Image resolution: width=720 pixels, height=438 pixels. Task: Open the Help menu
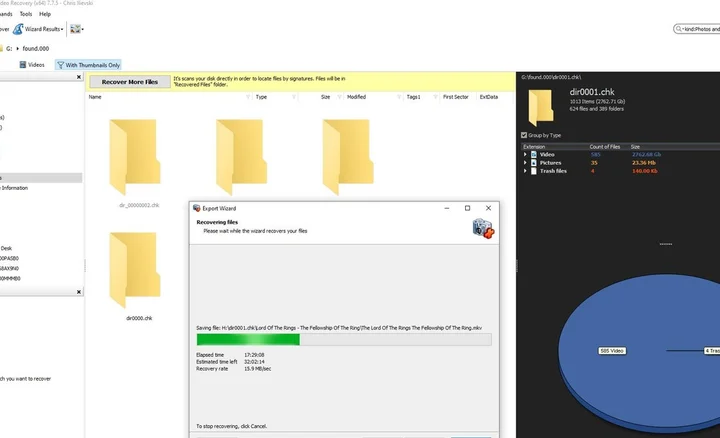coord(45,14)
